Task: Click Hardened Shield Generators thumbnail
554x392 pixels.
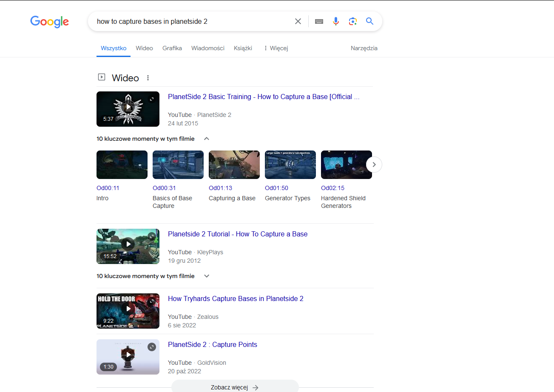Action: point(347,165)
